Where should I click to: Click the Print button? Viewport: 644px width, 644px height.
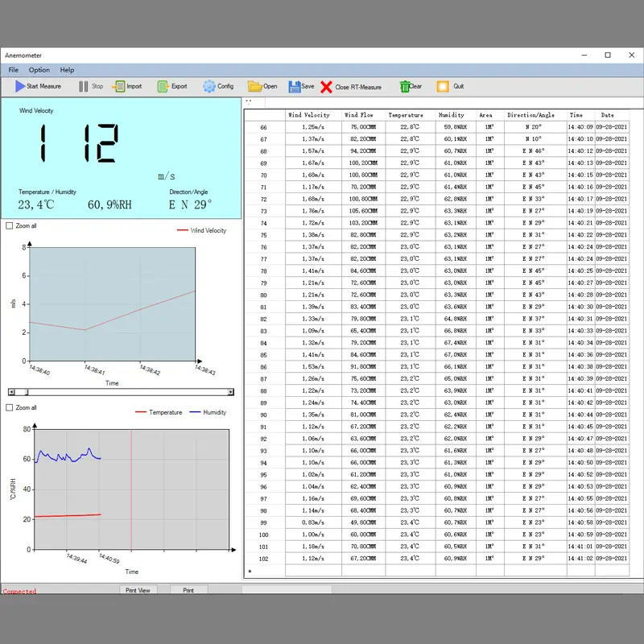tap(188, 590)
